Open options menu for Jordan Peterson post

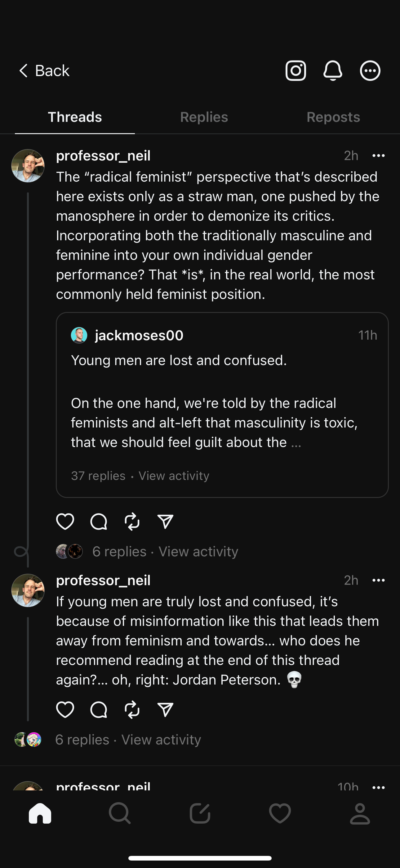coord(379,580)
